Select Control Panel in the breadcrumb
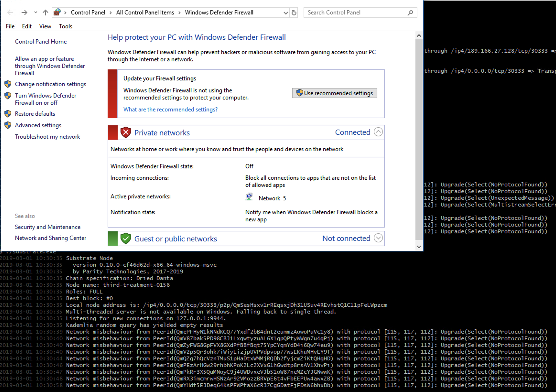 pos(88,12)
